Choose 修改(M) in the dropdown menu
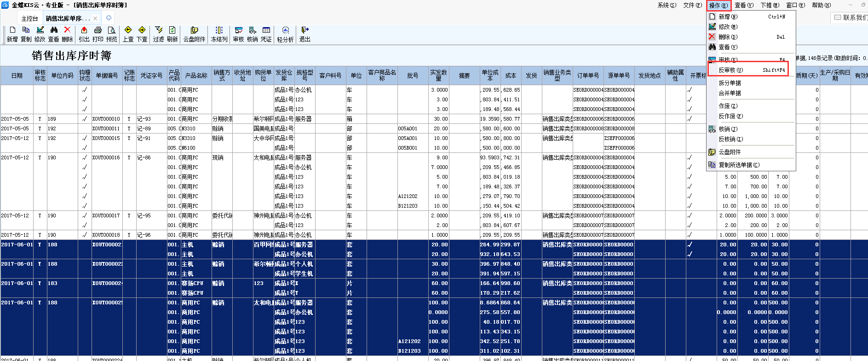The image size is (868, 361). pyautogui.click(x=751, y=27)
